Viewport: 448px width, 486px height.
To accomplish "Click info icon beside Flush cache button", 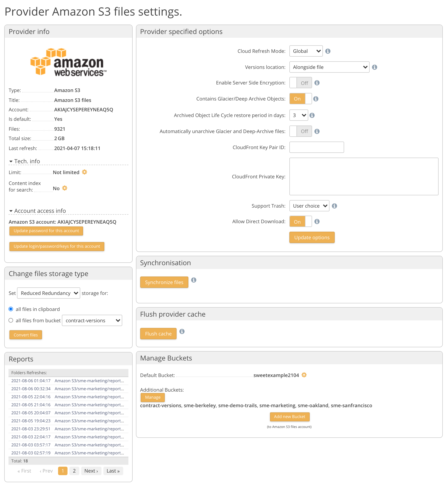I will tap(182, 331).
